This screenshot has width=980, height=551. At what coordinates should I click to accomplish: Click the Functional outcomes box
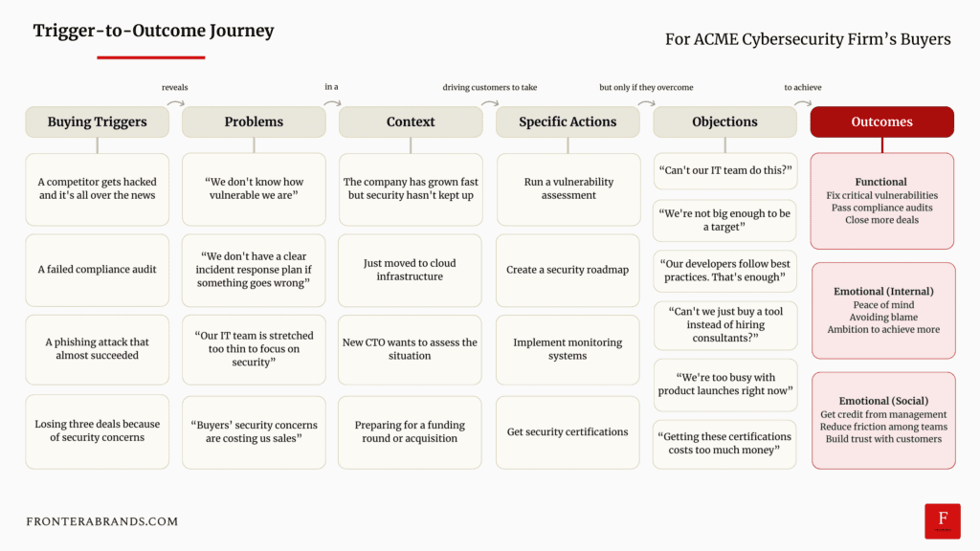(x=882, y=201)
